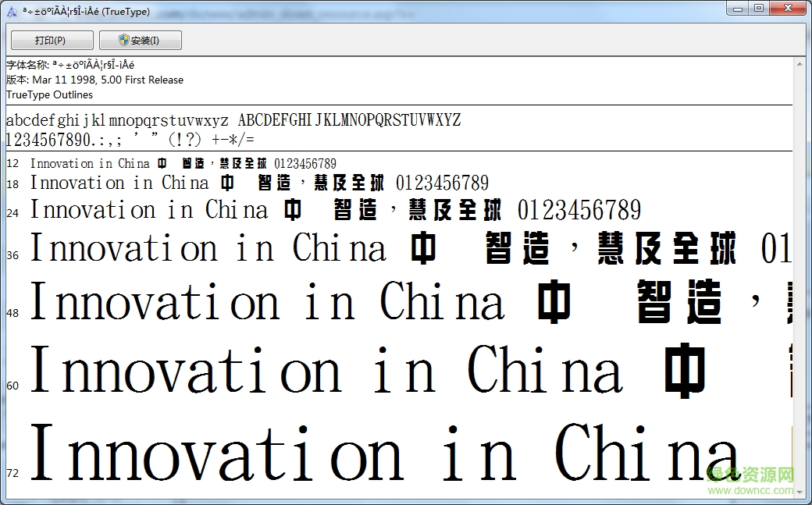Click the maximize button in the title bar
The width and height of the screenshot is (812, 505).
757,8
